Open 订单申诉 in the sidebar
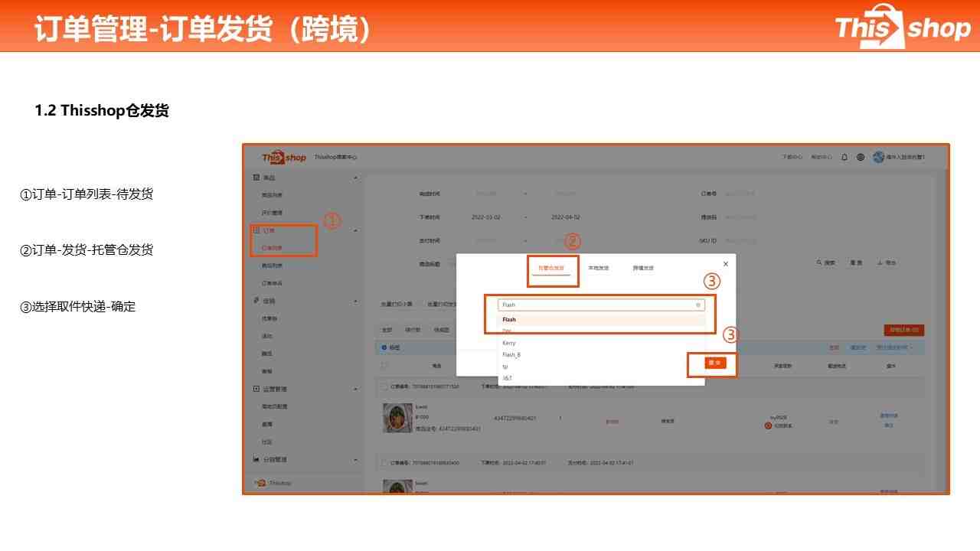 272,283
